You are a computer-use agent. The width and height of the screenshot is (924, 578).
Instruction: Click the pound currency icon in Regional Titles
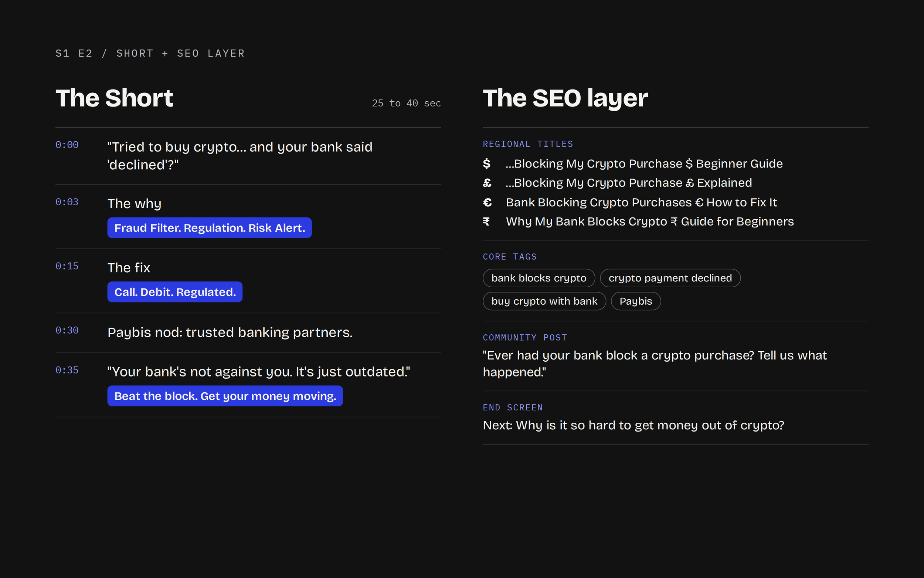coord(487,183)
